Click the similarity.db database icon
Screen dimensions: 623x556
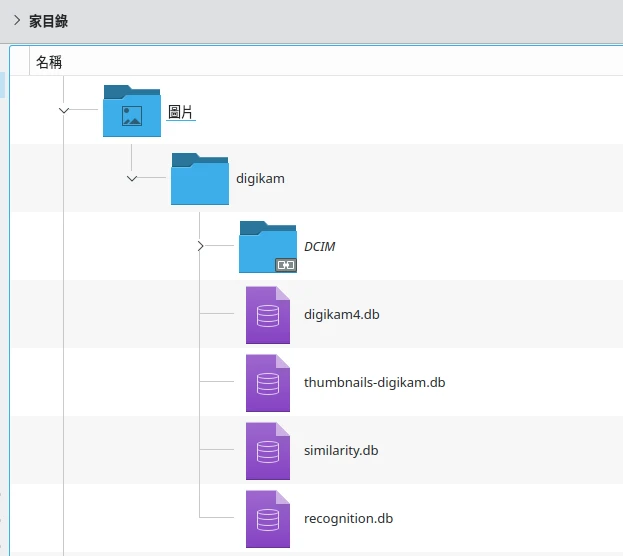(x=267, y=451)
